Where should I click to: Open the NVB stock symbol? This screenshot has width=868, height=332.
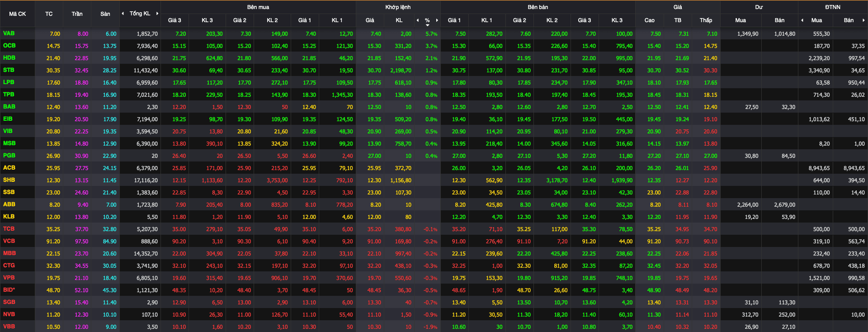[9, 314]
